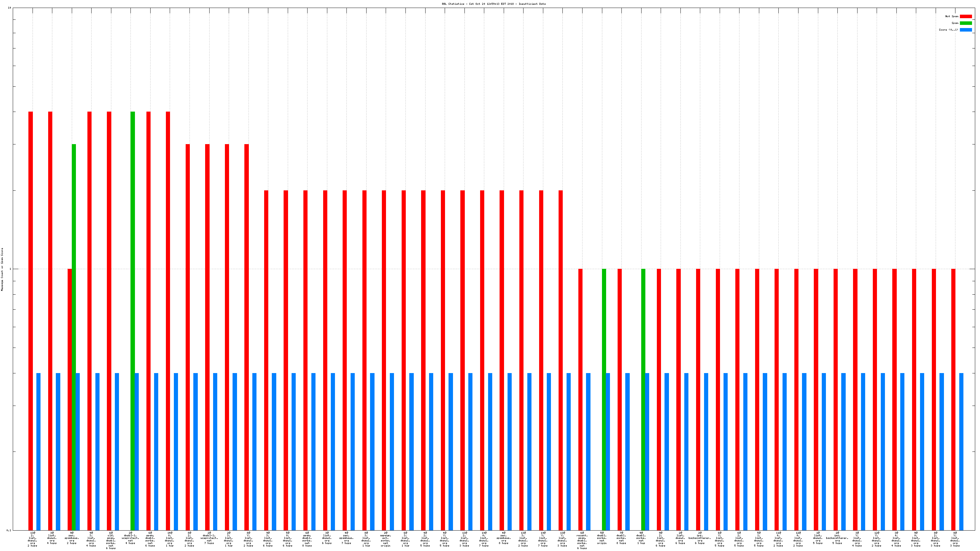Click the green Spam legend swatch
This screenshot has height=551, width=980.
pyautogui.click(x=966, y=23)
